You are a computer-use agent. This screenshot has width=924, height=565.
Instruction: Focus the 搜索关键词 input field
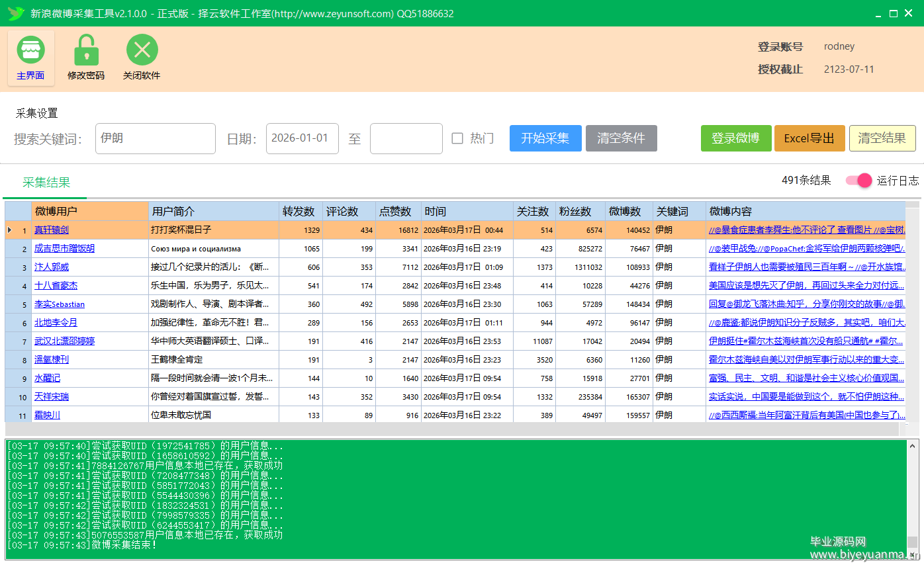(156, 138)
